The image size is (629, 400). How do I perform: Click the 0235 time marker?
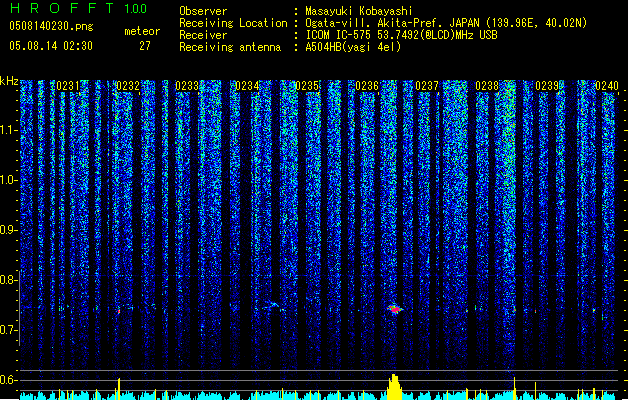pos(307,86)
